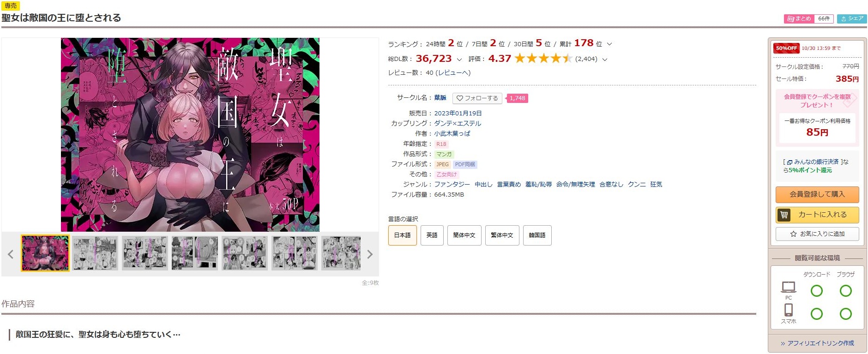Select 韓国語 language option

pyautogui.click(x=537, y=235)
